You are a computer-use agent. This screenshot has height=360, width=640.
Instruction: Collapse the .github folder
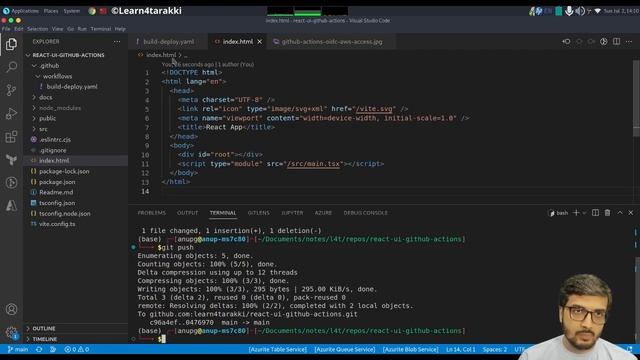tap(49, 66)
